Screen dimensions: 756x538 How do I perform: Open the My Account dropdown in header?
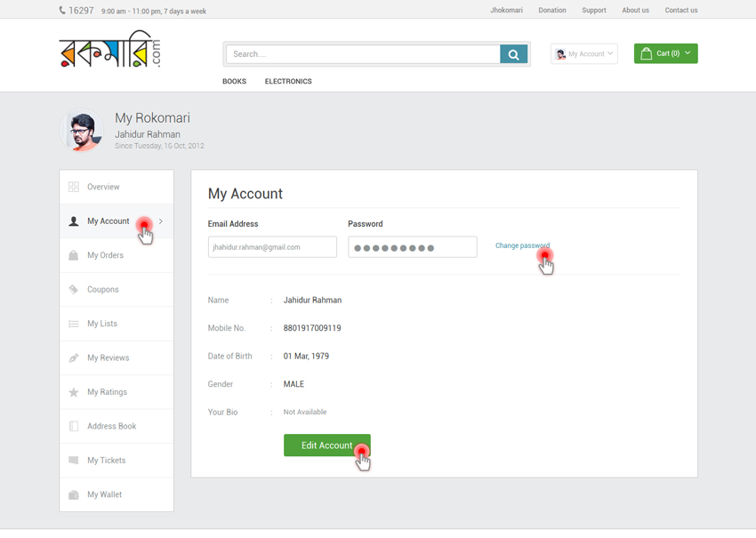584,54
